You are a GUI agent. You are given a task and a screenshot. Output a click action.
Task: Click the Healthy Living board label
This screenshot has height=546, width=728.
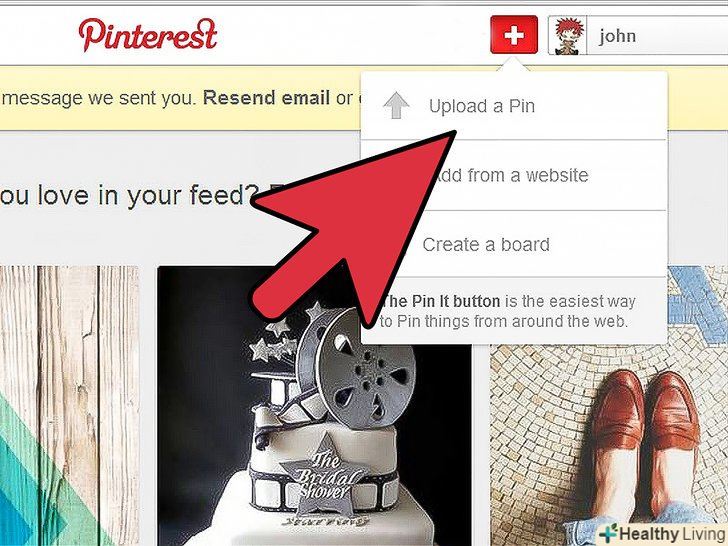[673, 534]
